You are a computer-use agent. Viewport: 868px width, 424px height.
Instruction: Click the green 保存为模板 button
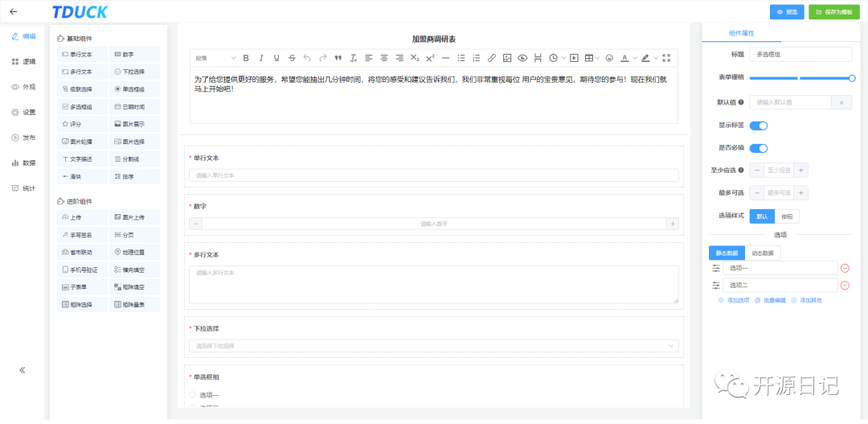click(x=834, y=11)
